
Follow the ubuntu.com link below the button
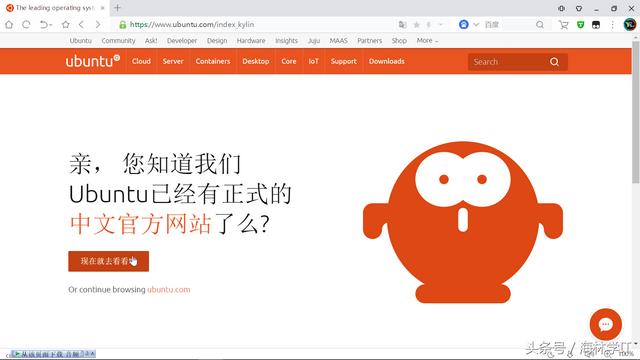169,289
